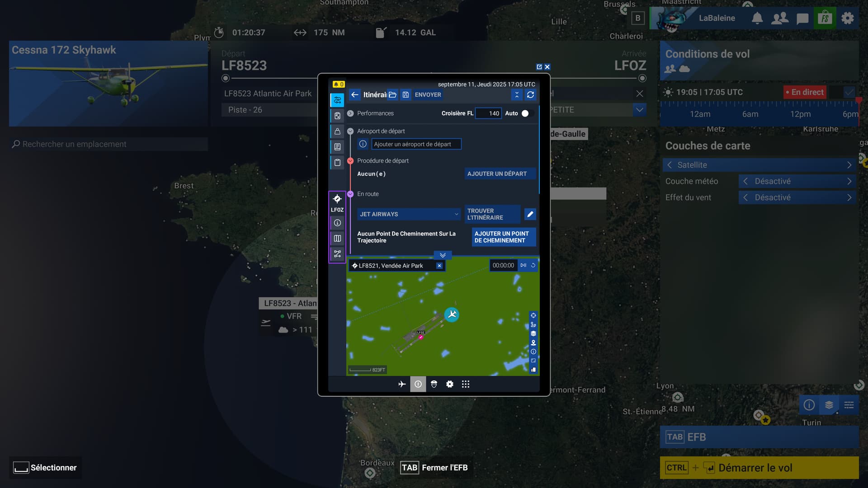This screenshot has height=488, width=868.
Task: Open the EFB pilot profile tab
Action: tap(434, 385)
